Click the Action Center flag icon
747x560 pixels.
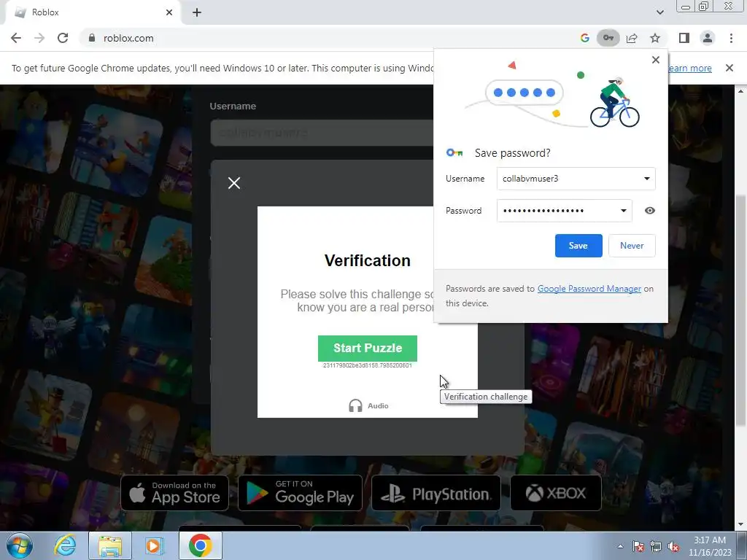[x=638, y=546]
